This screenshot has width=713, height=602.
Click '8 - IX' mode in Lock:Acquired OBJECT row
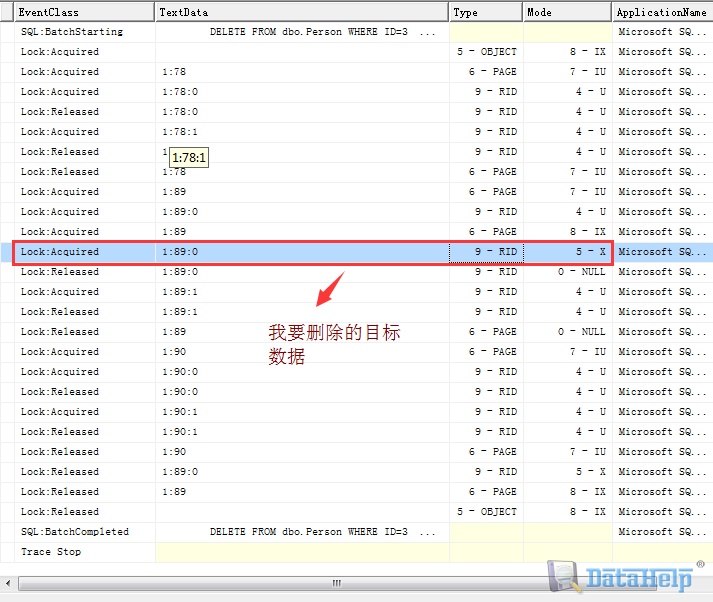[x=587, y=52]
